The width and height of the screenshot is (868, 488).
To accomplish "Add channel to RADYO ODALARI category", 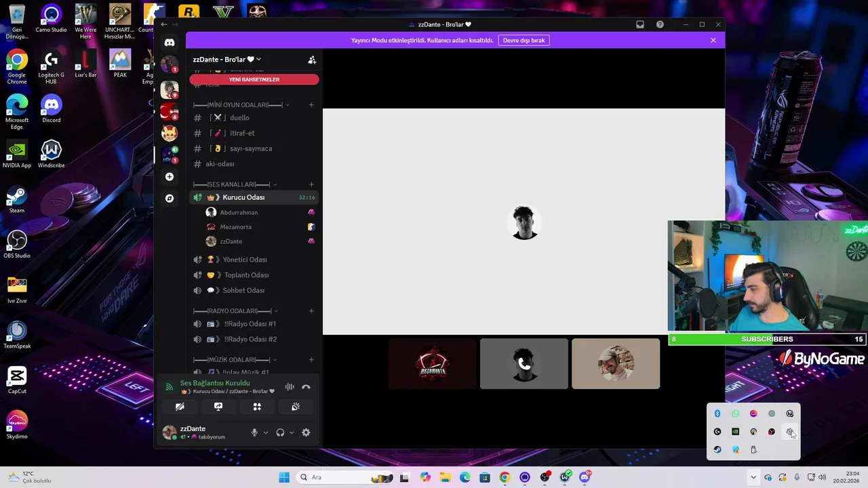I will [x=311, y=311].
